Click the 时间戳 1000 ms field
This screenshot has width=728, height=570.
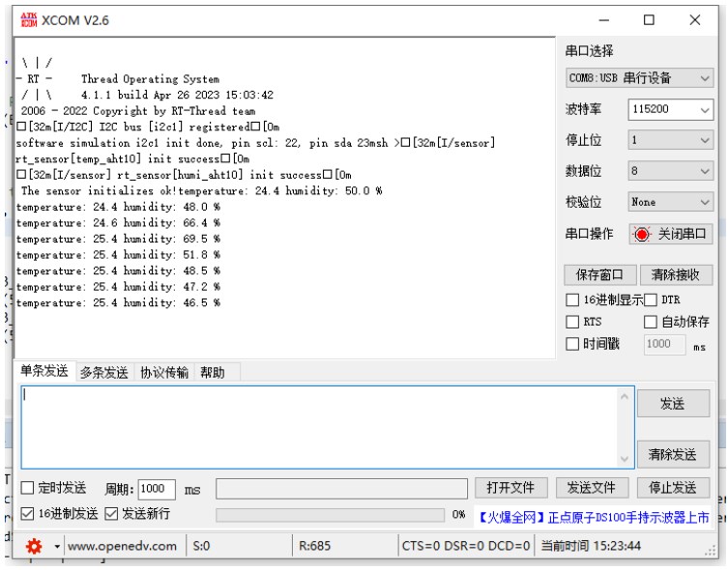click(664, 345)
